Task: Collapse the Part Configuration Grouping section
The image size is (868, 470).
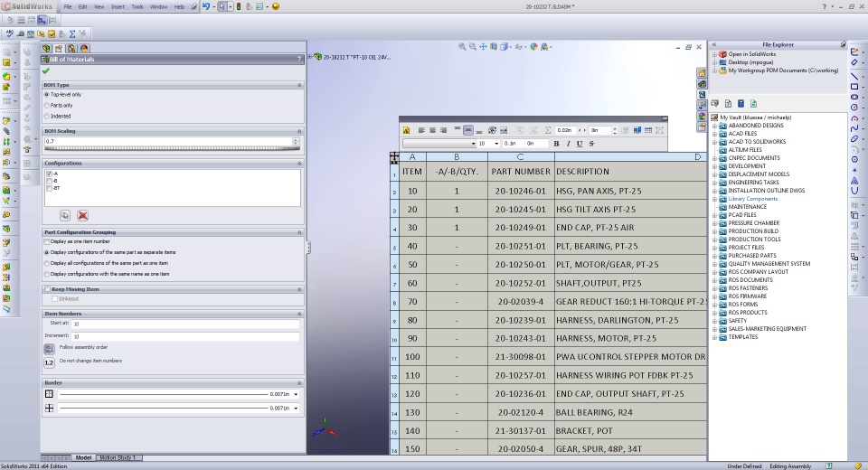Action: 299,232
